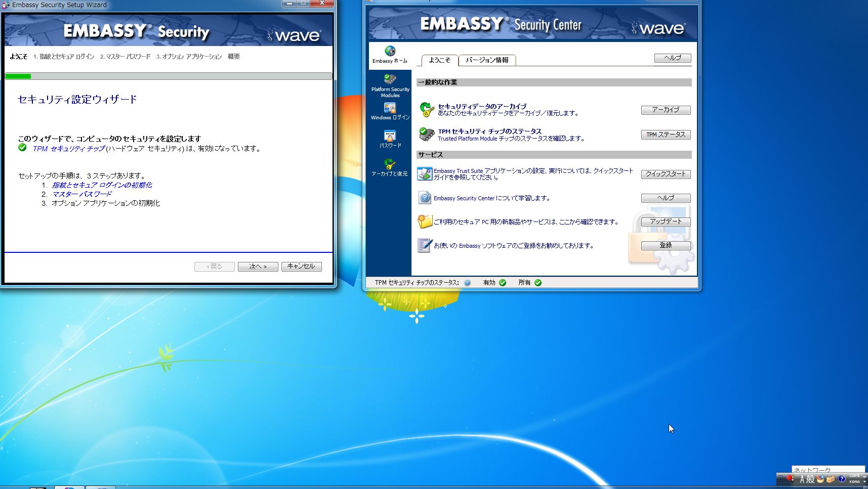Click the green check next to 所有

click(x=538, y=283)
